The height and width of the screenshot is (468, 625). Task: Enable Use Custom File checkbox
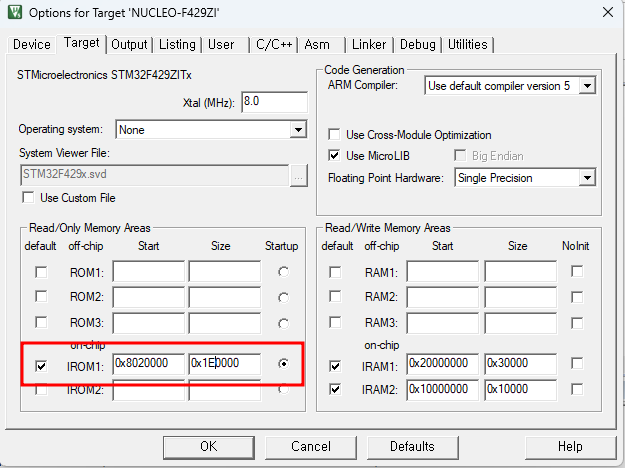28,198
